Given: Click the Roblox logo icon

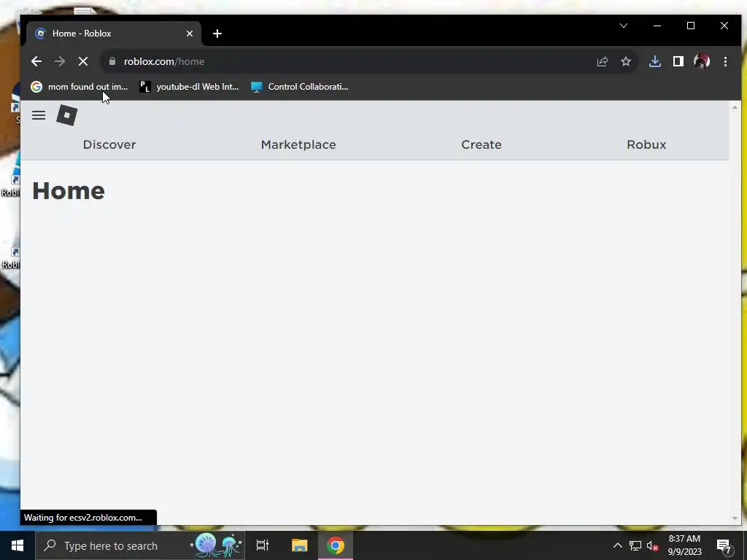Looking at the screenshot, I should point(66,115).
